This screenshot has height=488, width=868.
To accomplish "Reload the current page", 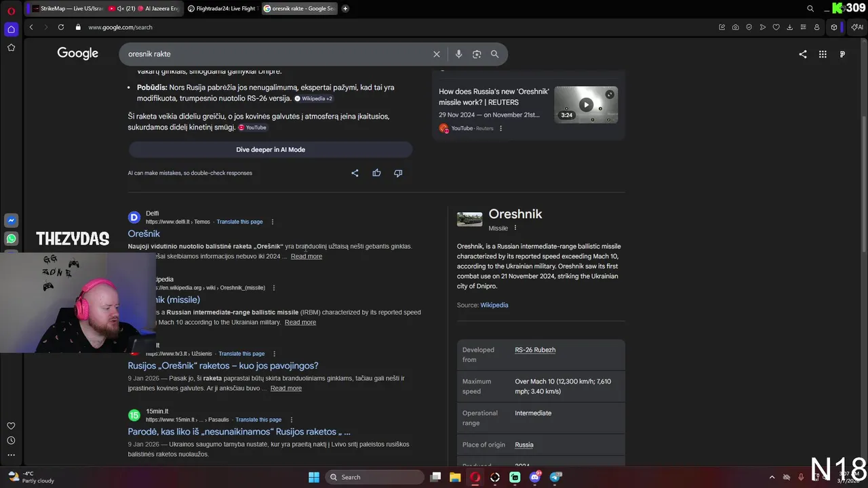I will click(61, 27).
